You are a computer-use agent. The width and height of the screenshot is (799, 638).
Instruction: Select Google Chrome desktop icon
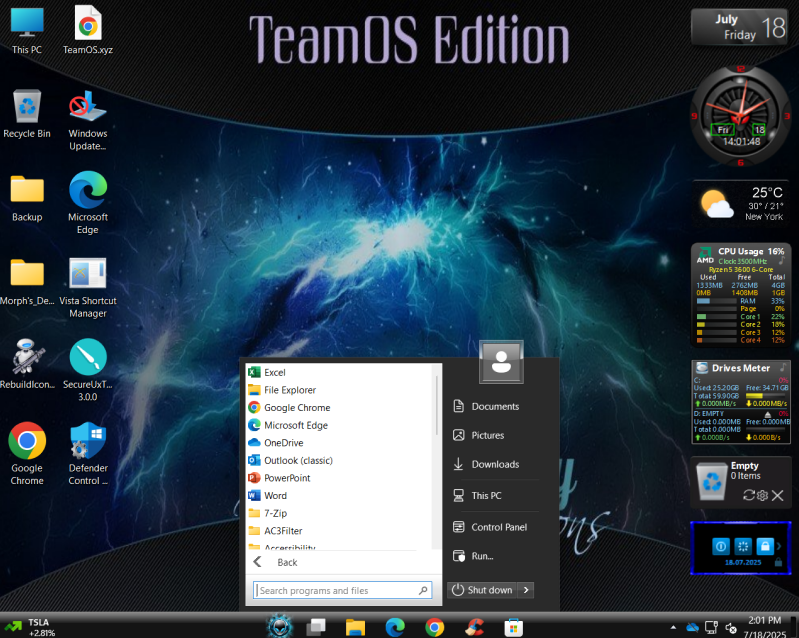click(27, 453)
